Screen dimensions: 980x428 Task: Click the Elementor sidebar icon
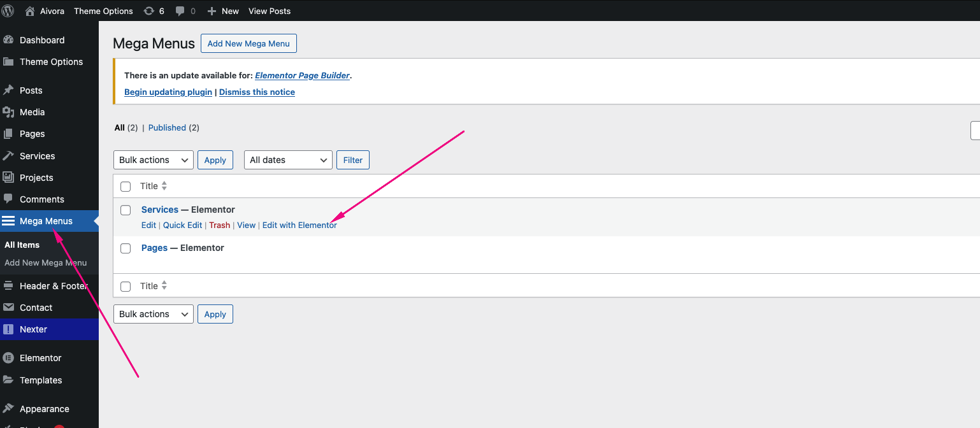8,358
